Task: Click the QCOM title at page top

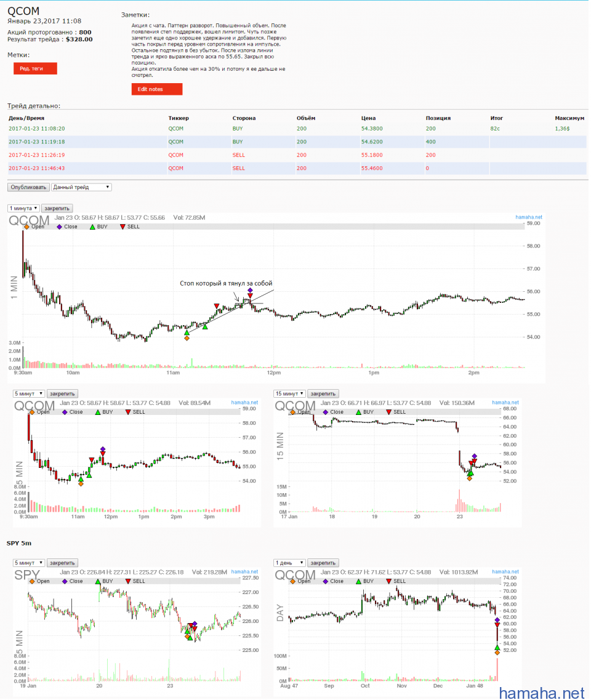Action: [x=23, y=11]
